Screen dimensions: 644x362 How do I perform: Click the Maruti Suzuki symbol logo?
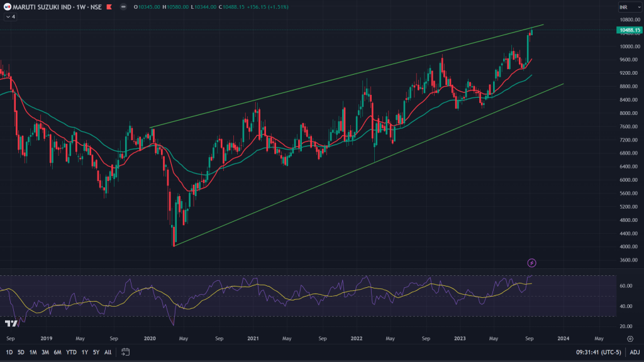pyautogui.click(x=8, y=7)
